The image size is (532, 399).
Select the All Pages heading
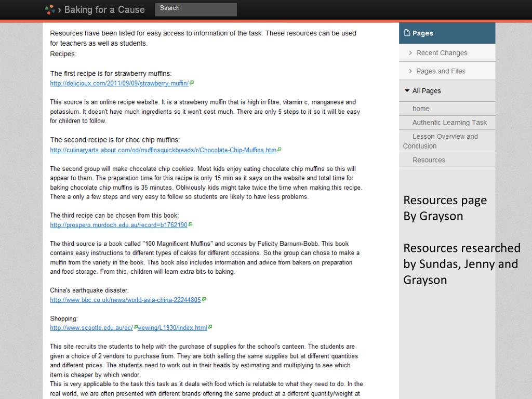pyautogui.click(x=427, y=91)
